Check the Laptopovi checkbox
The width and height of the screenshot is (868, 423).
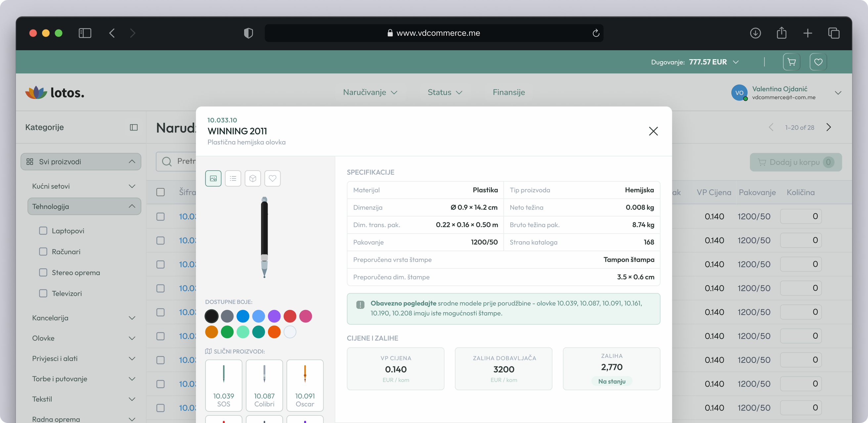tap(43, 231)
